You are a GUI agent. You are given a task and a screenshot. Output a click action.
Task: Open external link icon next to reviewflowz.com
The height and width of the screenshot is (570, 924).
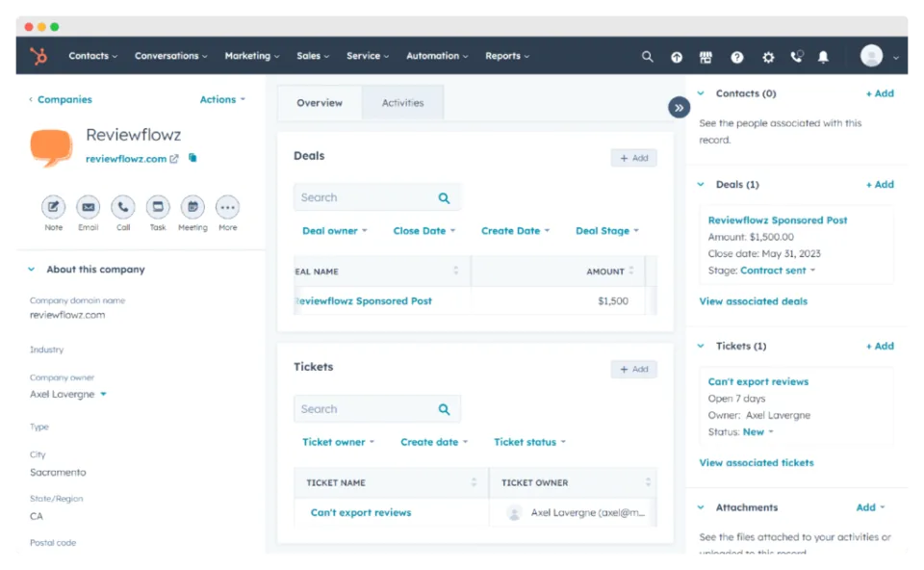point(174,159)
